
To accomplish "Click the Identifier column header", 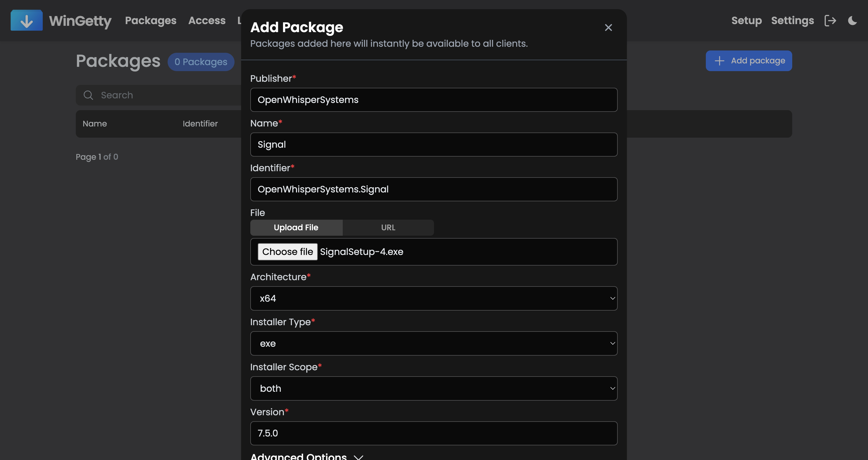I will pyautogui.click(x=200, y=124).
